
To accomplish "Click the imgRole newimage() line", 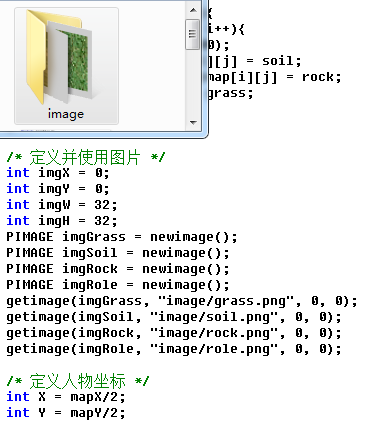I will (x=118, y=285).
